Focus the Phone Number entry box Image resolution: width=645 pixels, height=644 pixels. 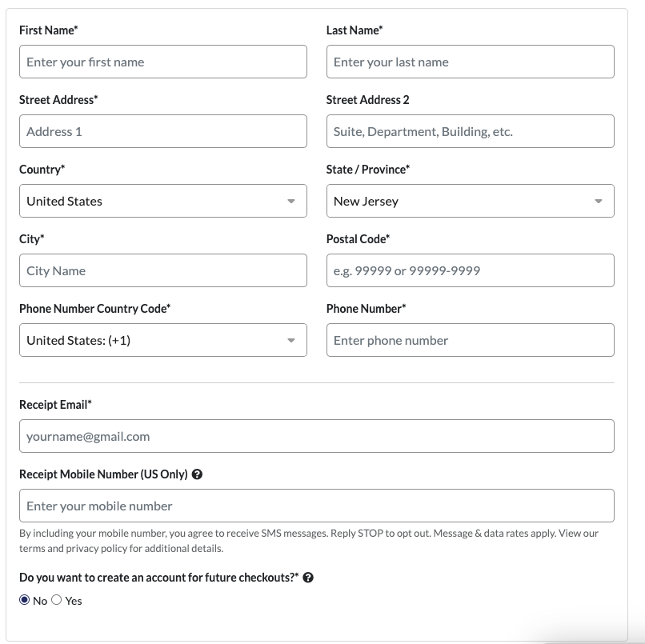coord(471,340)
